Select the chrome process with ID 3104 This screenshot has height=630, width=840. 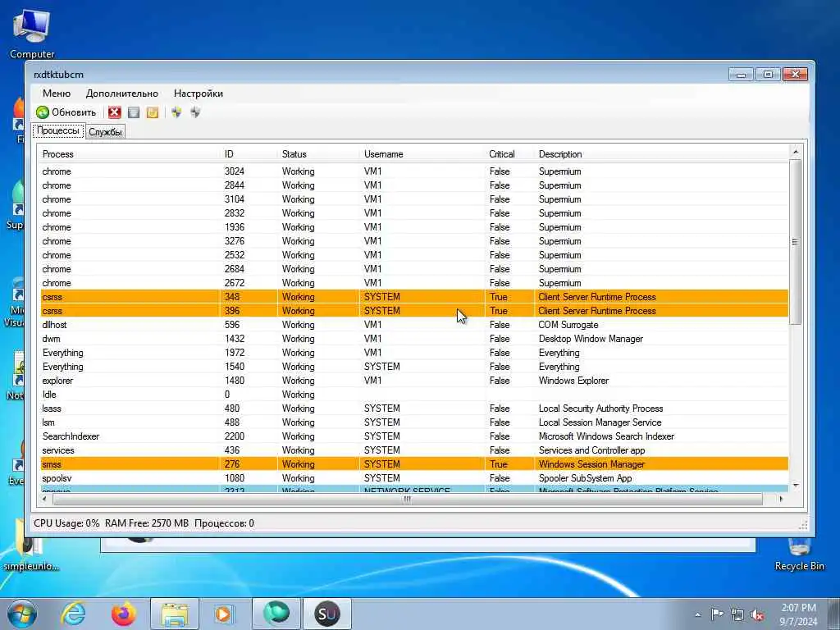414,199
